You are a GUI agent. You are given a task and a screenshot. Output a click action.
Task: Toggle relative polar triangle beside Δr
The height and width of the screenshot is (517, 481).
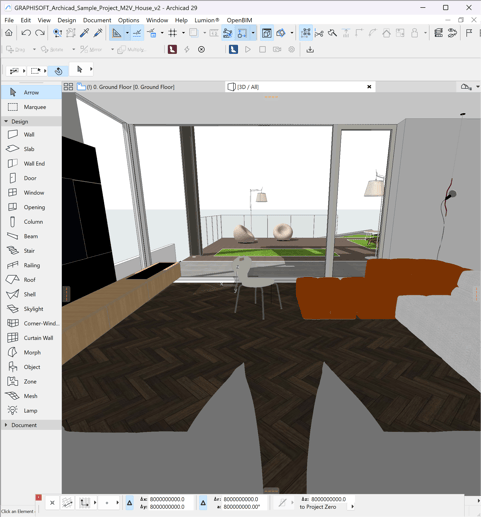point(203,503)
